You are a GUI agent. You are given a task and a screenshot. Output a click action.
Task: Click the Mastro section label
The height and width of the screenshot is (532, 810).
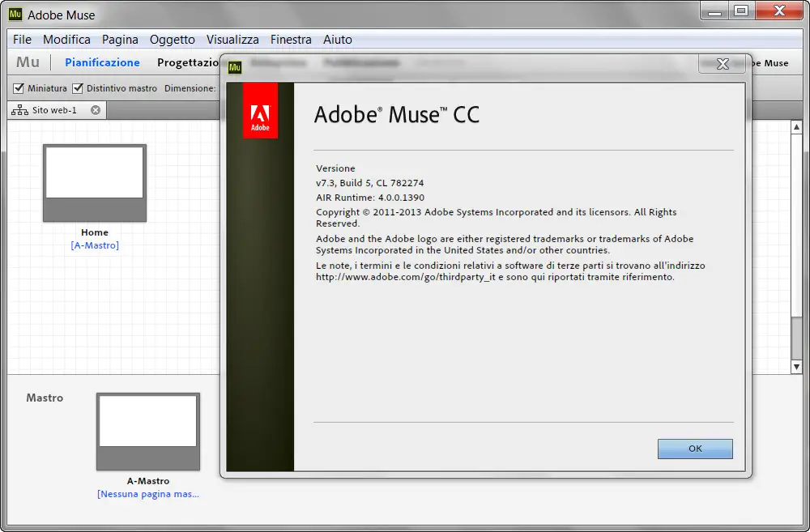pos(45,398)
